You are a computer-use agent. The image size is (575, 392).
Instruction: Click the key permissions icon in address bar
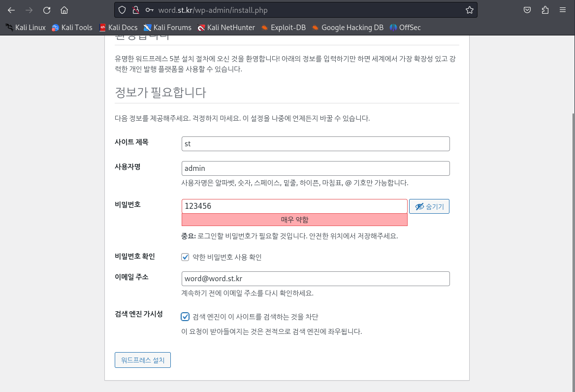149,10
